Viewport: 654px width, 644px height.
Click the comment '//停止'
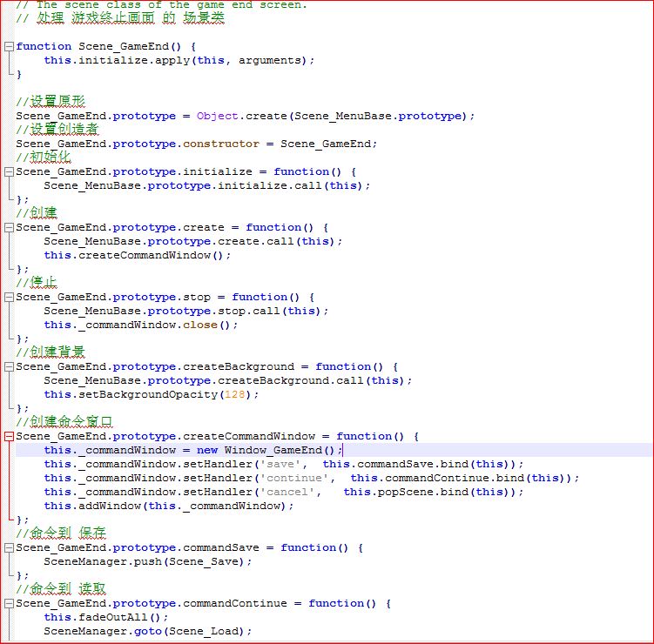pos(37,282)
